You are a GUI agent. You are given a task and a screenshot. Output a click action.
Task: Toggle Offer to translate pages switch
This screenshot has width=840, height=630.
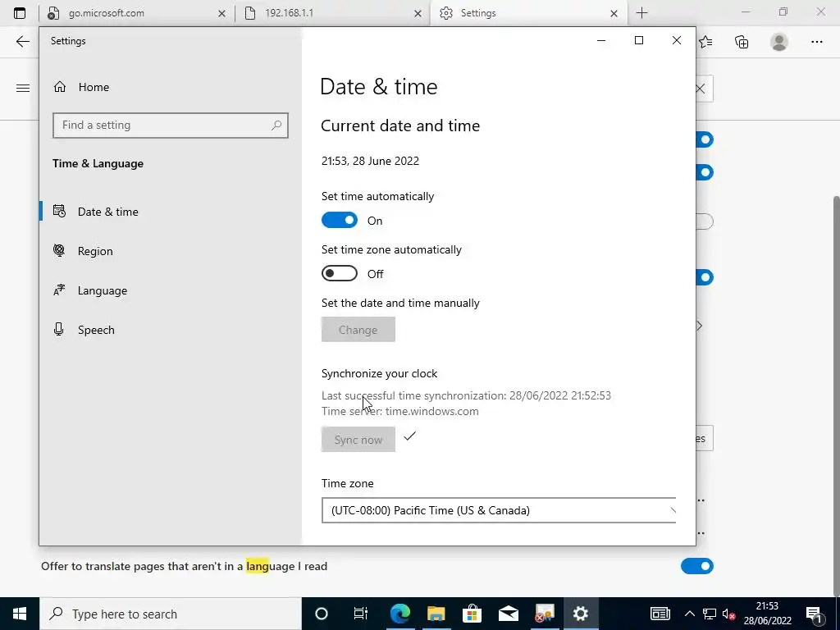(697, 566)
